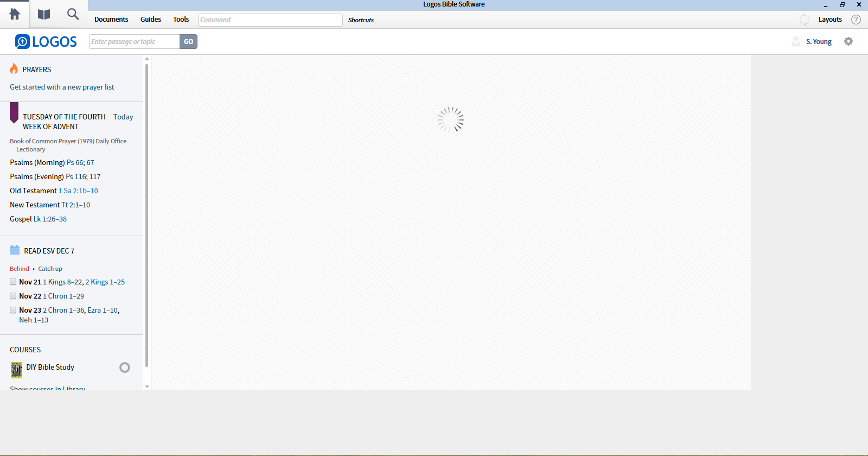The image size is (868, 456).
Task: Click the user avatar icon
Action: coord(796,41)
